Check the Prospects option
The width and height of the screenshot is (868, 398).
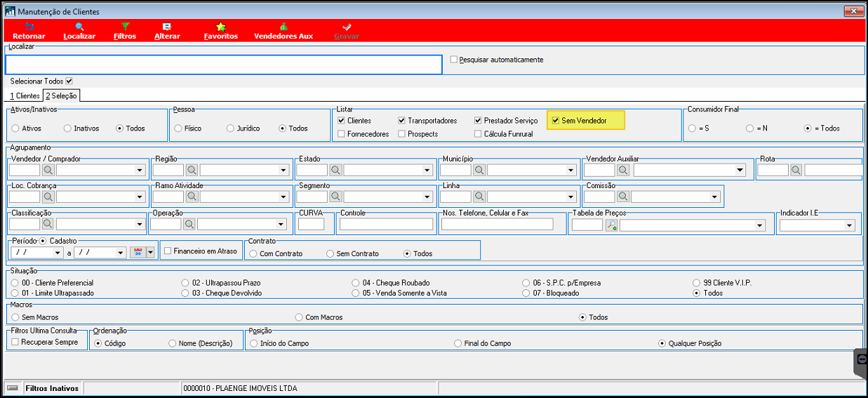click(401, 134)
